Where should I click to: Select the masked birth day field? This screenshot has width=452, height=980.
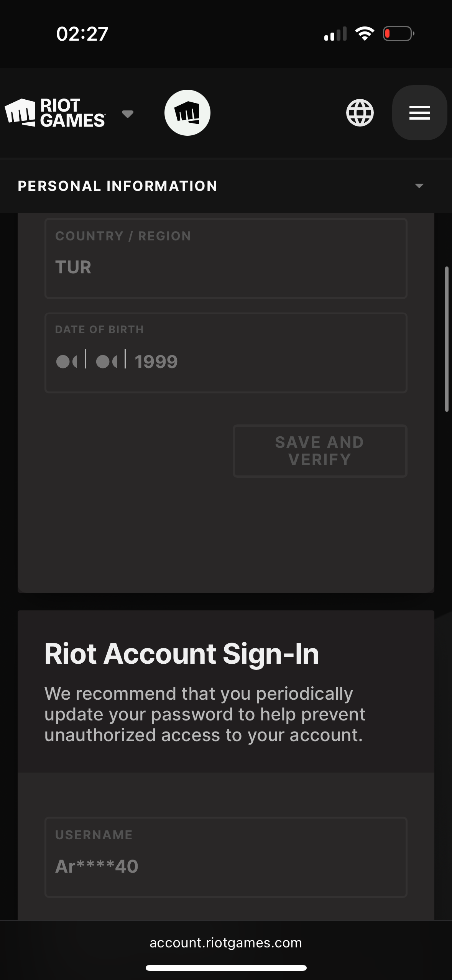coord(67,362)
